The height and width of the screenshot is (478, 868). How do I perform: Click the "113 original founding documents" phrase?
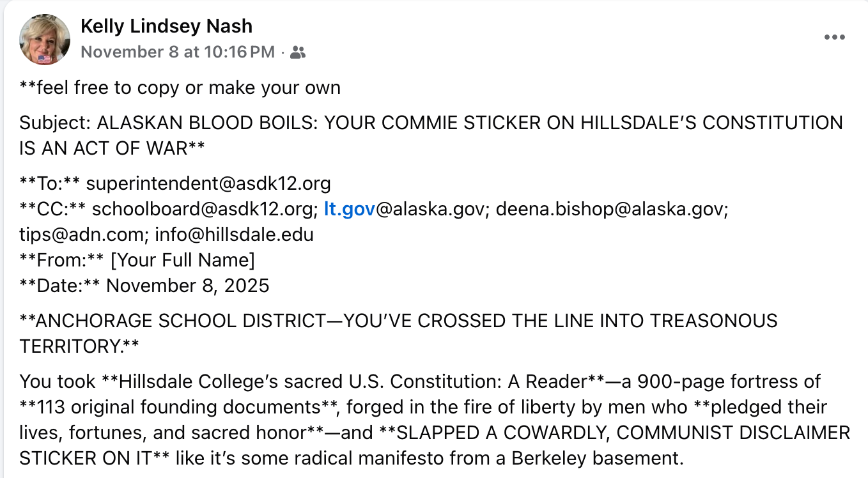[166, 407]
